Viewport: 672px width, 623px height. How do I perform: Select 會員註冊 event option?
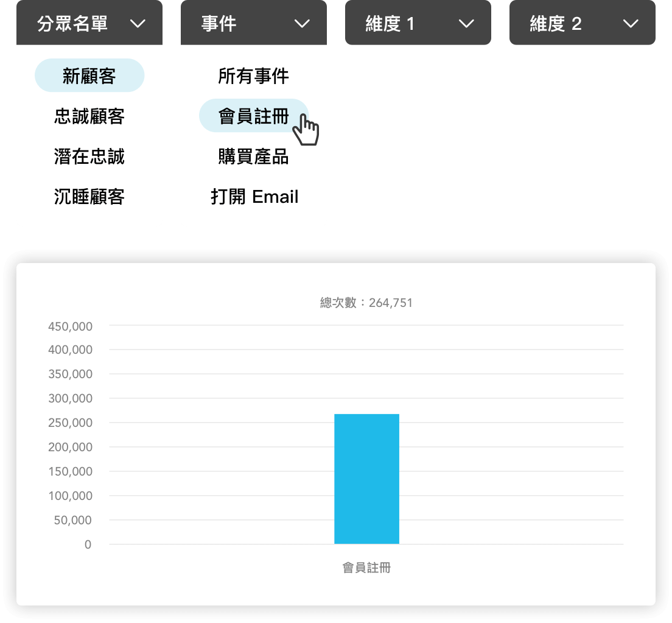254,116
